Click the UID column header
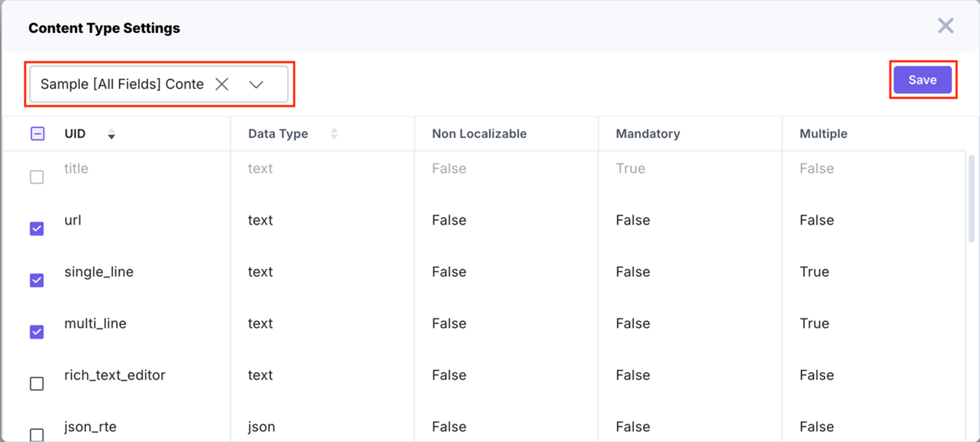Viewport: 980px width, 442px height. [75, 134]
